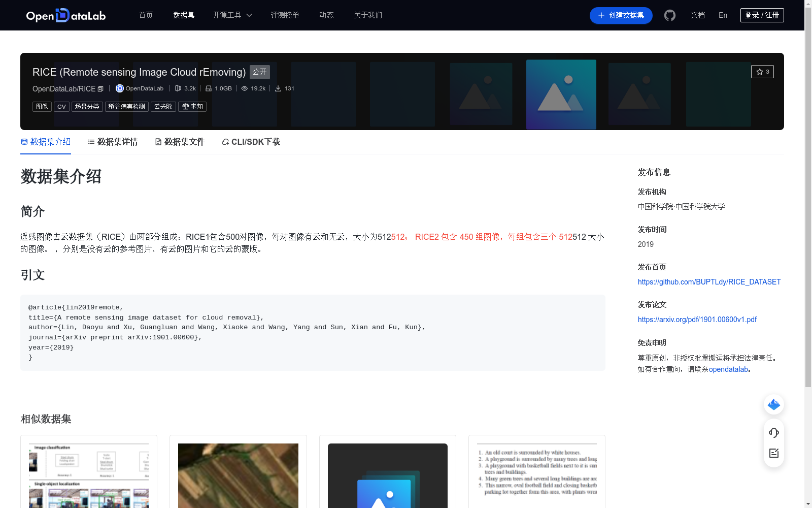This screenshot has height=508, width=812.
Task: Click the OpenDataLab publisher avatar icon
Action: pos(120,88)
